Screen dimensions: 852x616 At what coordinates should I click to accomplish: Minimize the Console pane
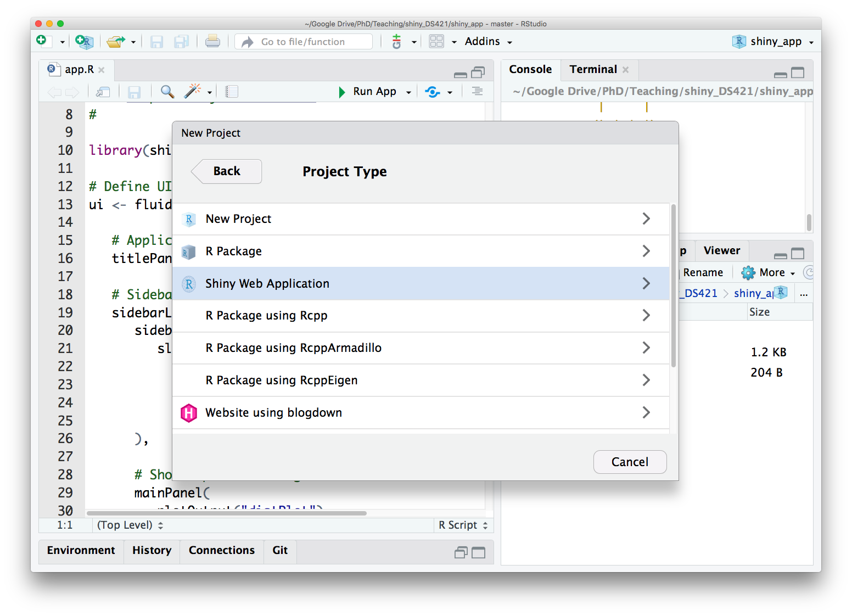coord(781,74)
